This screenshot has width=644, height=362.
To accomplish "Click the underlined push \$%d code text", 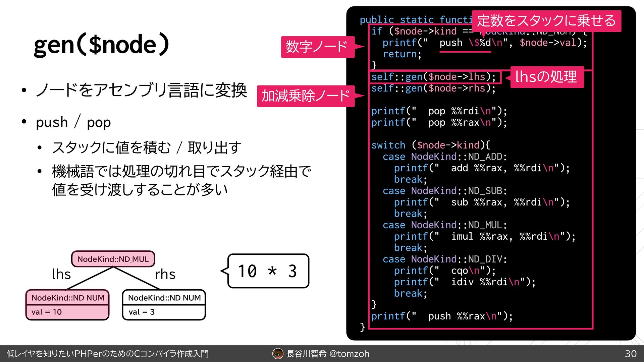I will coord(465,43).
